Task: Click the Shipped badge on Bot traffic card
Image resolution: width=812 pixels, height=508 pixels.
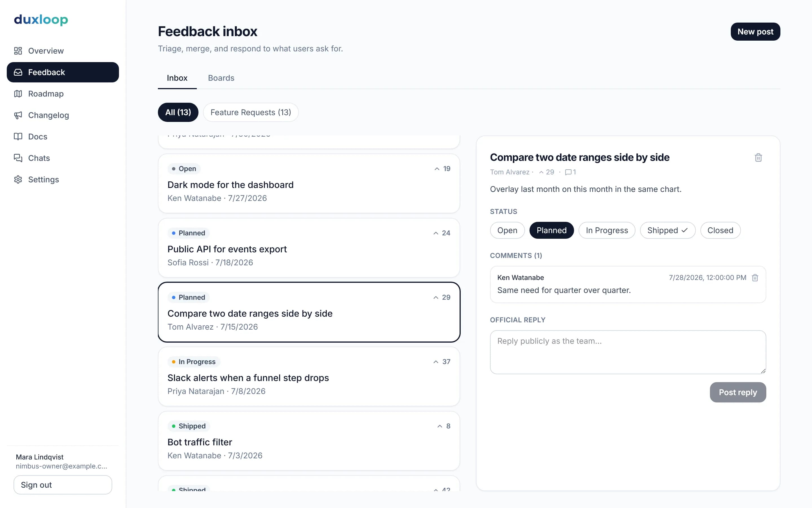Action: 189,426
